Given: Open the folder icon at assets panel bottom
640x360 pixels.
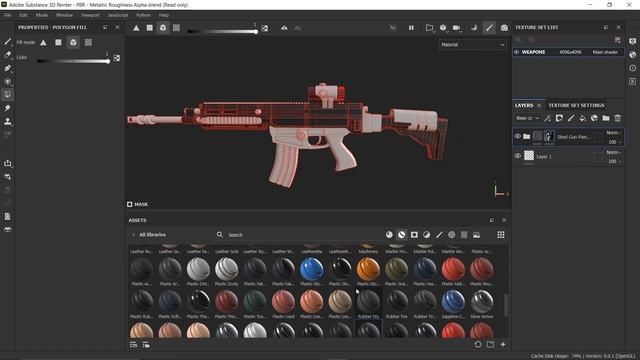Looking at the screenshot, I should pyautogui.click(x=490, y=344).
